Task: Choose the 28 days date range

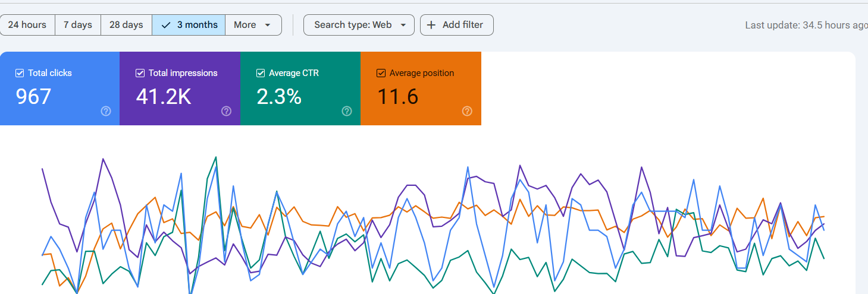Action: (x=126, y=25)
